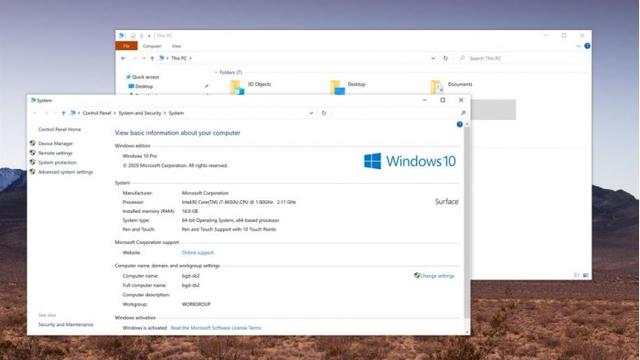Click the System window vertical scrollbar
This screenshot has height=360, width=640.
tap(467, 222)
